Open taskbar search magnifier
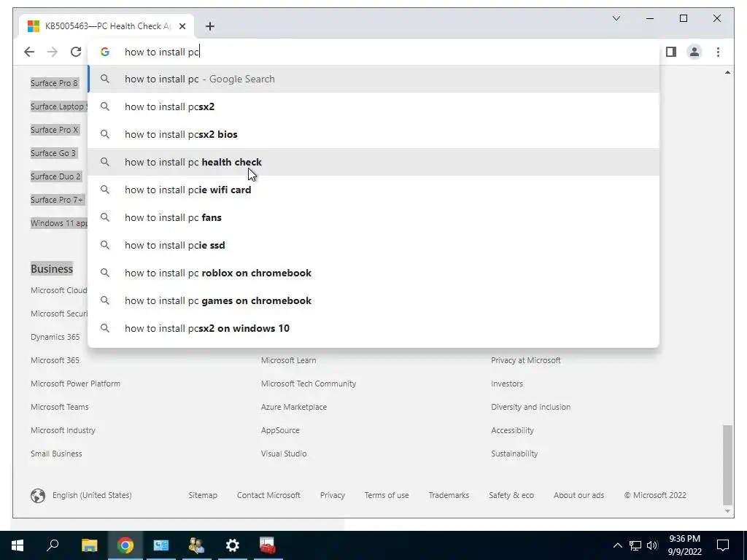747x560 pixels. 53,545
